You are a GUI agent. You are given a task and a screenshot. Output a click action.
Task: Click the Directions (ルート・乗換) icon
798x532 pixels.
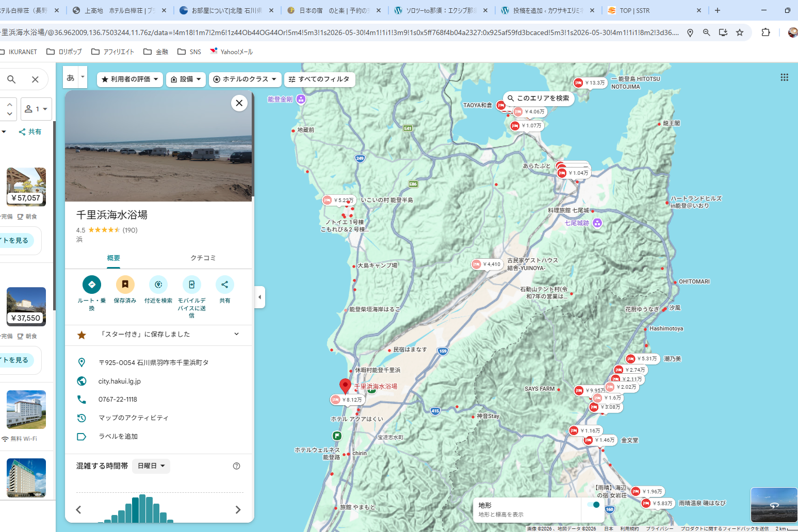pyautogui.click(x=91, y=285)
